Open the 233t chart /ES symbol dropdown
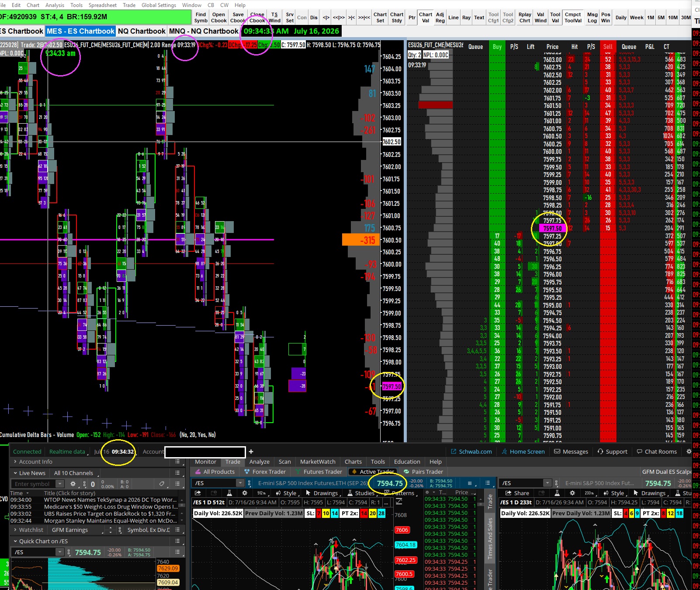The width and height of the screenshot is (700, 590). tap(547, 483)
